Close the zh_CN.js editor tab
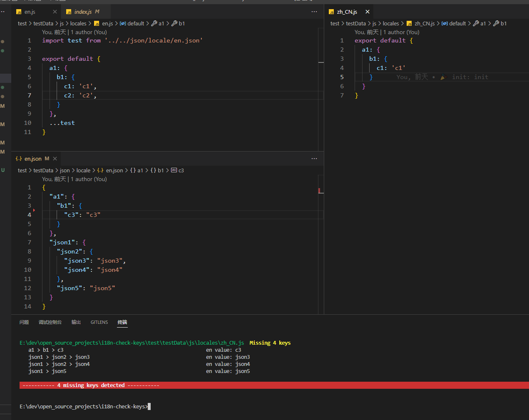Viewport: 529px width, 420px height. point(367,12)
